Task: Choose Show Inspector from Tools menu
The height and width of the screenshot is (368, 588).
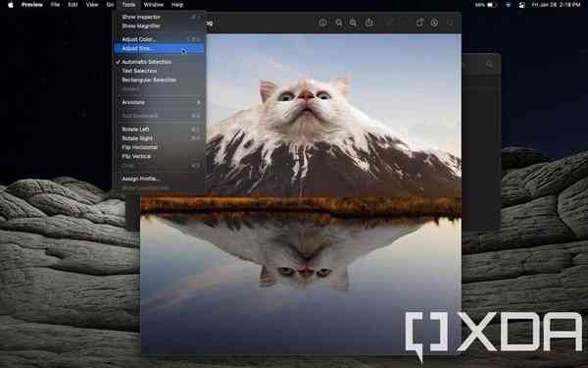Action: 159,17
